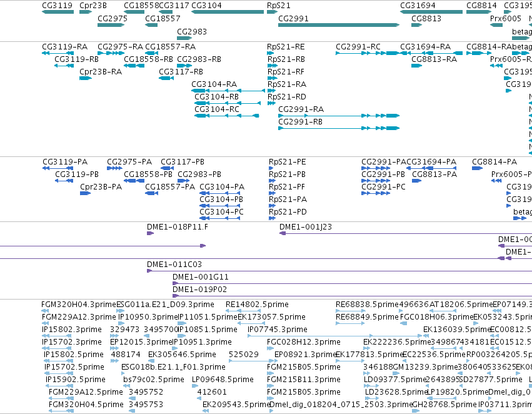Click protein CG31694-PA label
The image size is (532, 414).
point(431,162)
